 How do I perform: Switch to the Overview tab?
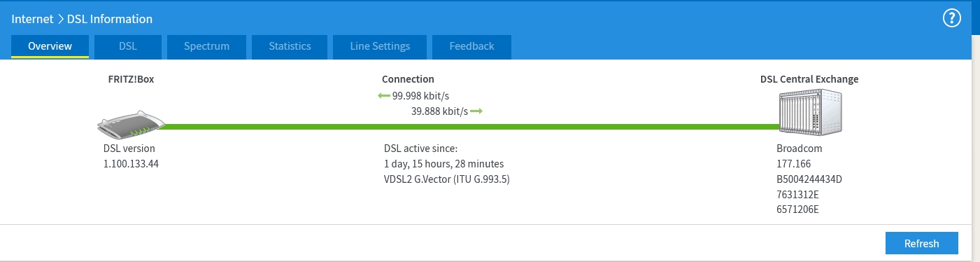click(x=50, y=46)
